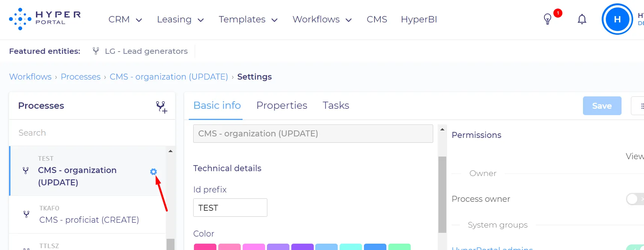Click the Save button
644x250 pixels.
[x=602, y=106]
